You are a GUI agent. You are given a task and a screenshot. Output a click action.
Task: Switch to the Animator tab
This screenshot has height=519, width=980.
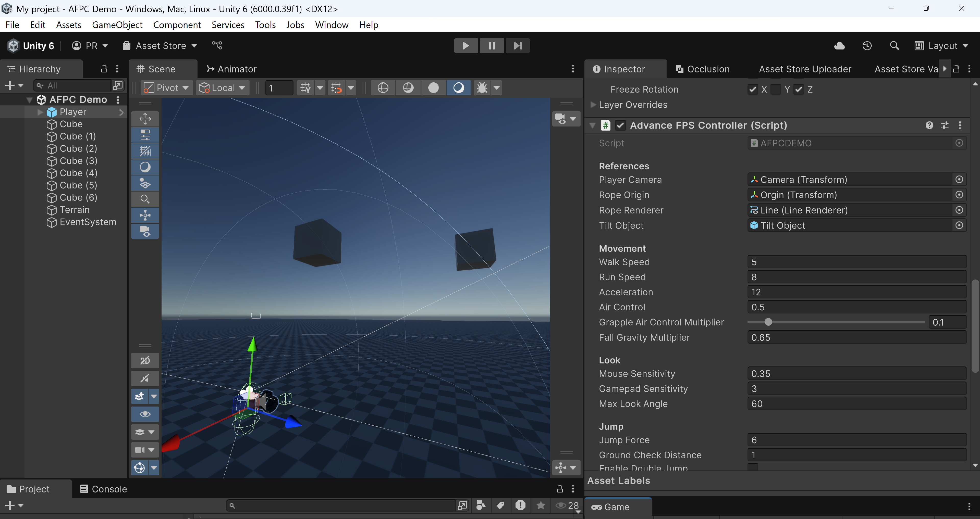(x=231, y=69)
